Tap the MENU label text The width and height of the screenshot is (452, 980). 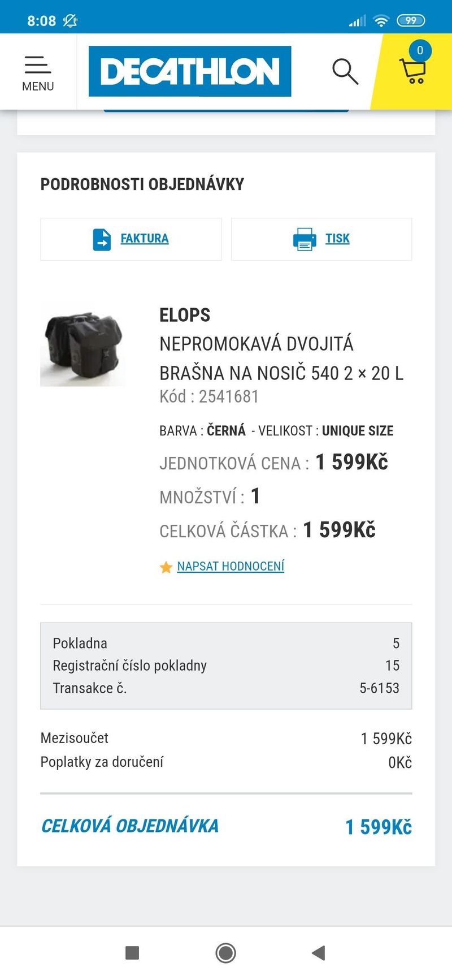[38, 87]
